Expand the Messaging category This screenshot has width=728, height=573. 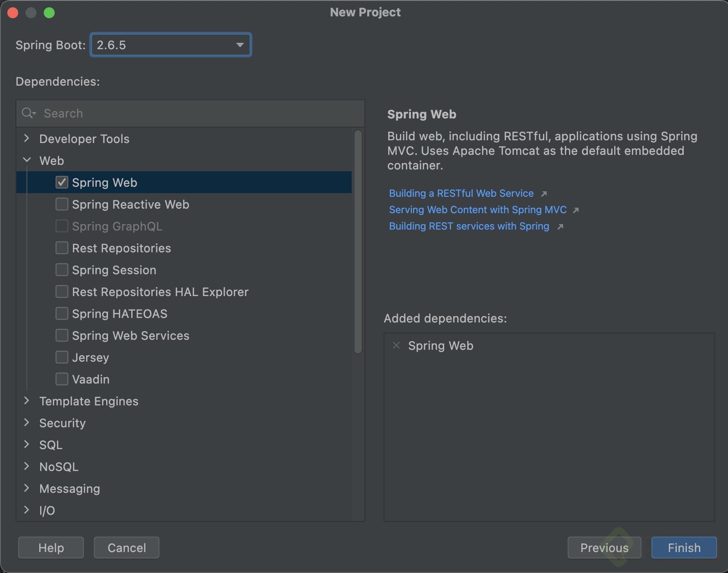tap(26, 488)
